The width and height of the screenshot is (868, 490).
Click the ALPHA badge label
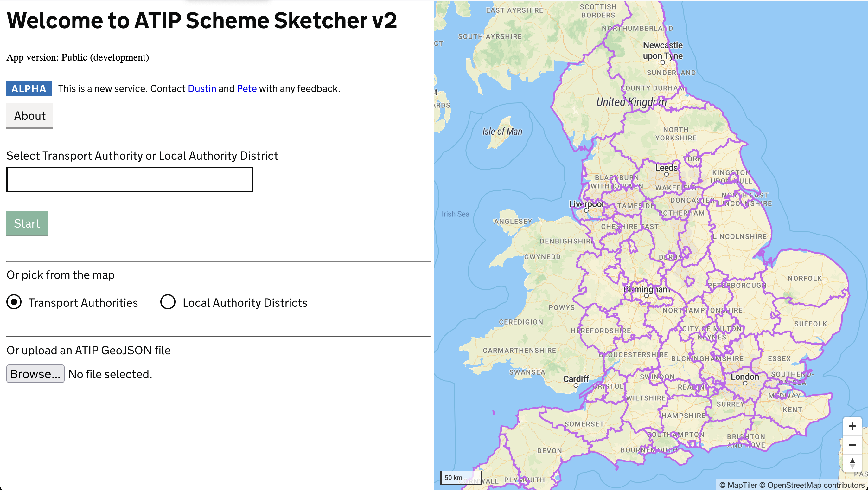click(28, 88)
